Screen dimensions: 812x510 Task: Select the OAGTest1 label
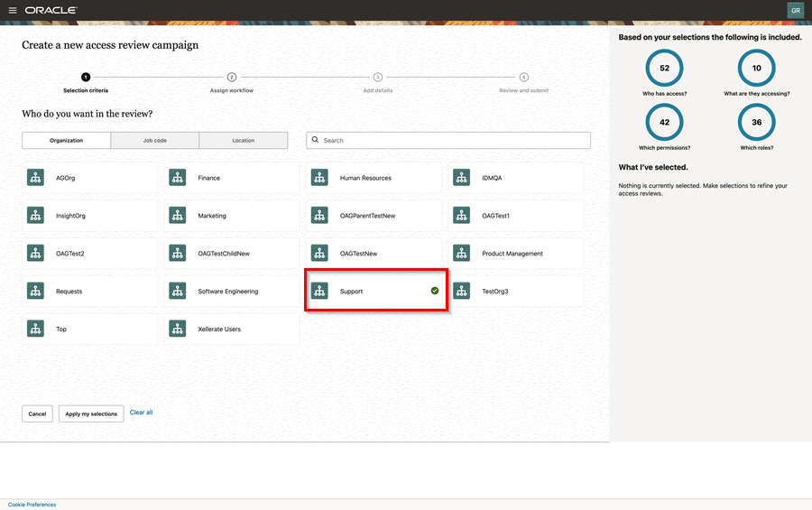495,216
